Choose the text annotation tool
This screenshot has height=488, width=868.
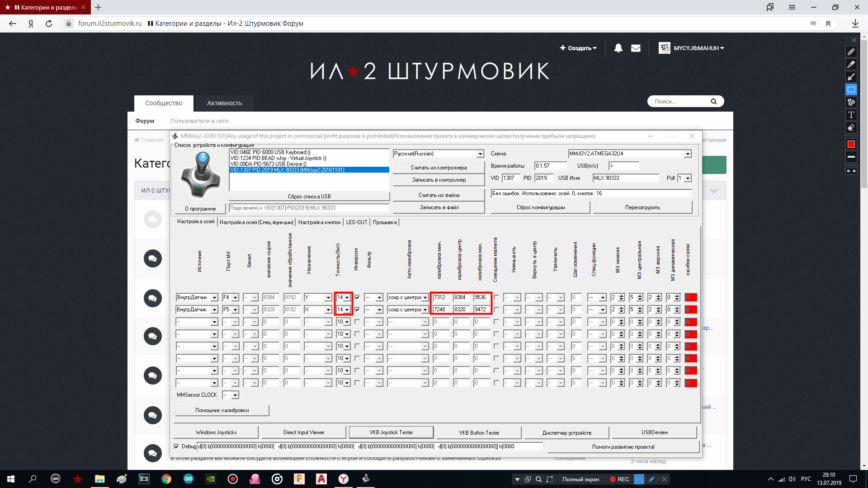pos(851,115)
